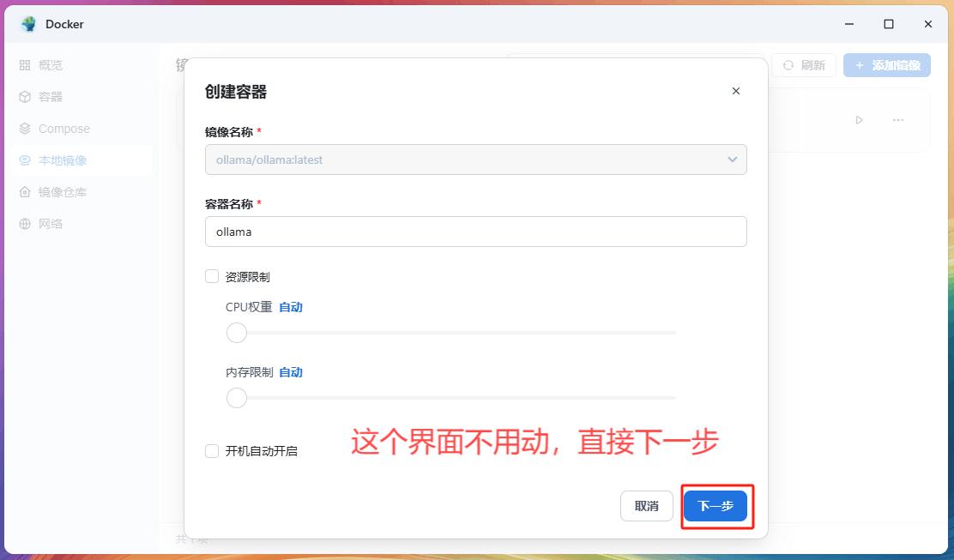The image size is (954, 560).
Task: Expand the 镜像名称 dropdown arrow
Action: coord(732,160)
